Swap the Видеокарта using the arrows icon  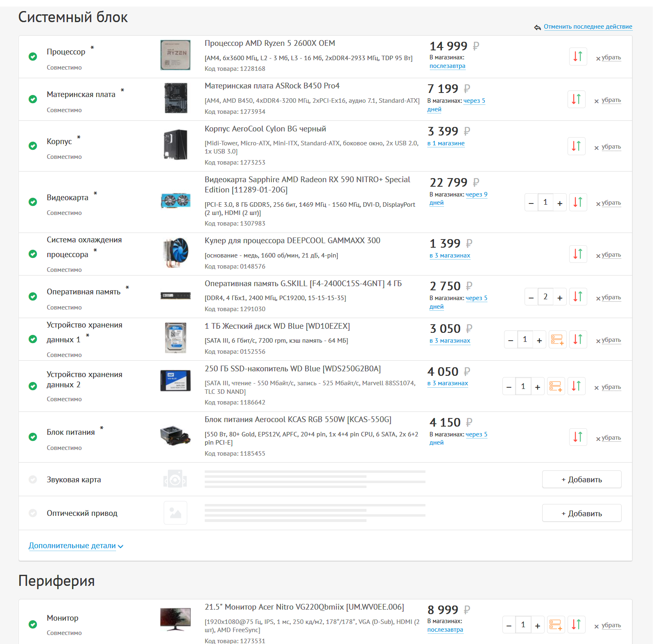pos(578,202)
